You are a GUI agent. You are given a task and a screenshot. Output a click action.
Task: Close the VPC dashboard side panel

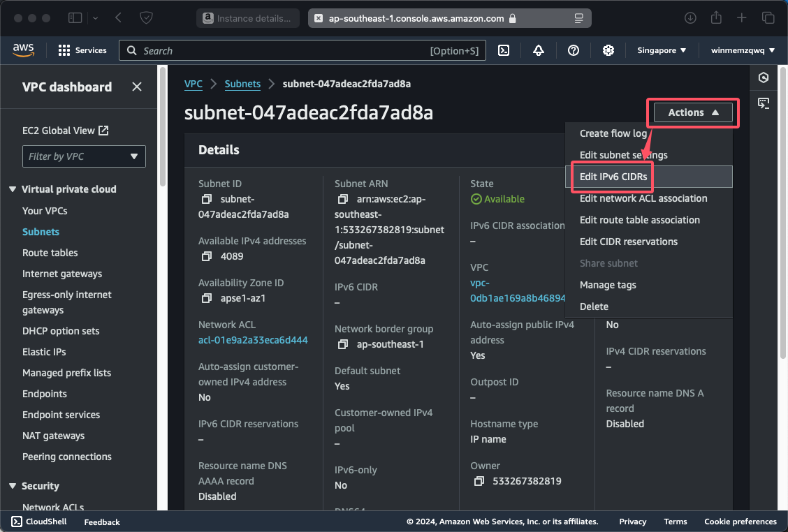(x=137, y=87)
